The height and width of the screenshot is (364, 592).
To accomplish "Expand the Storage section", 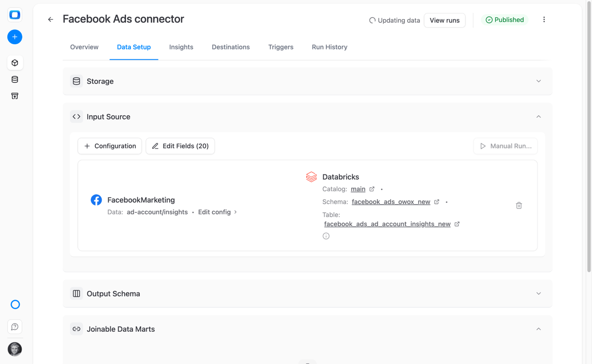I will [538, 81].
